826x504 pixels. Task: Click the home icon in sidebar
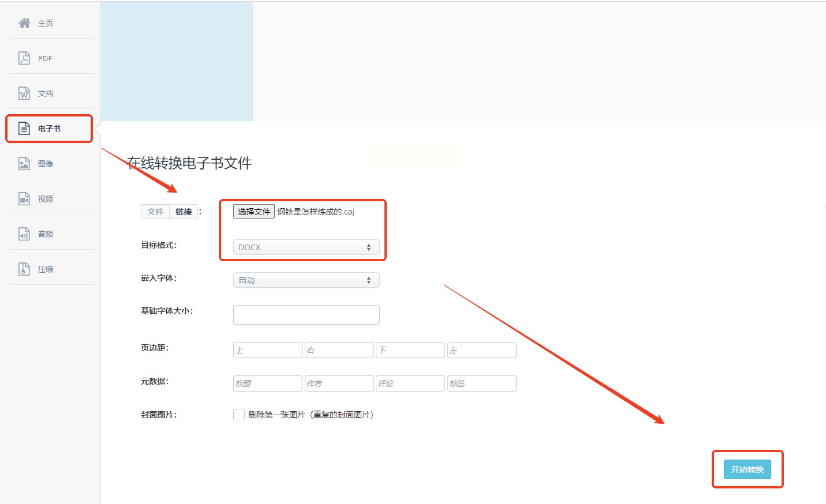click(24, 23)
